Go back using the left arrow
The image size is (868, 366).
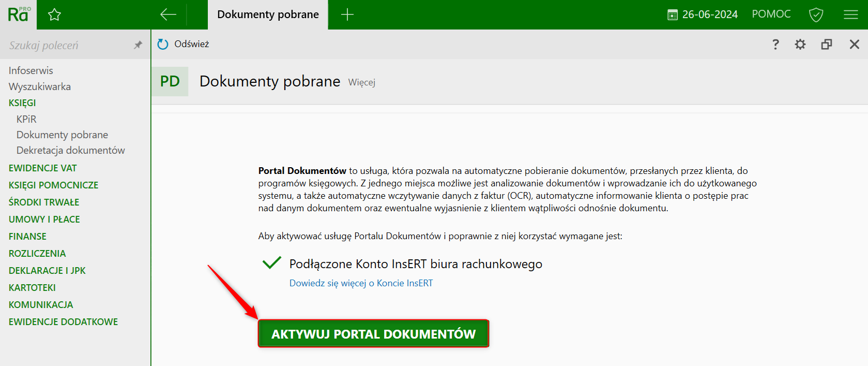point(168,14)
